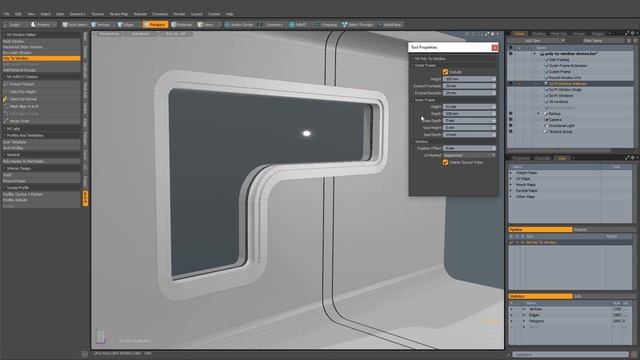Expand Other Maps list
The image size is (640, 360).
[511, 196]
